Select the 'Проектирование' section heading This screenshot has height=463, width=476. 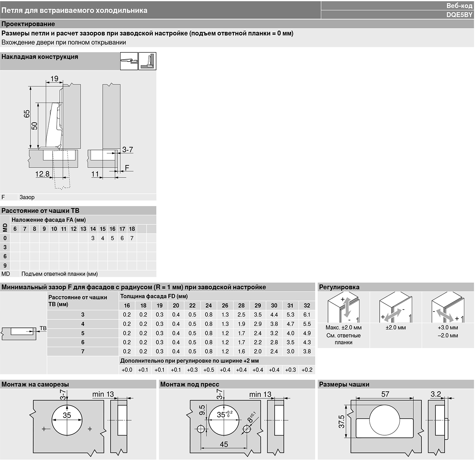[x=28, y=24]
